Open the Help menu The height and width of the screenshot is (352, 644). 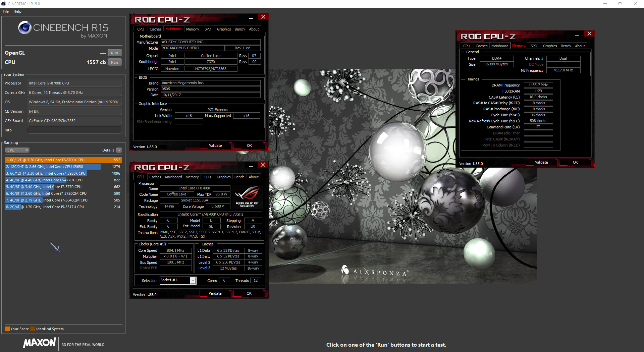coord(17,11)
